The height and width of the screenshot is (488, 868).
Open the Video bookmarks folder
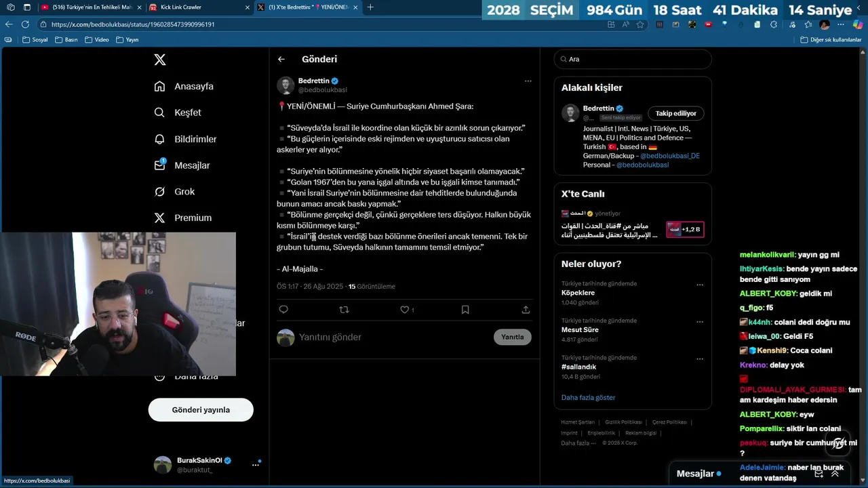coord(97,39)
